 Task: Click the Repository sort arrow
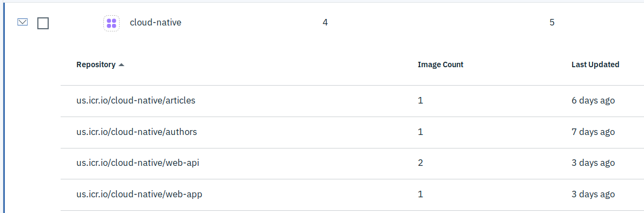tap(121, 64)
